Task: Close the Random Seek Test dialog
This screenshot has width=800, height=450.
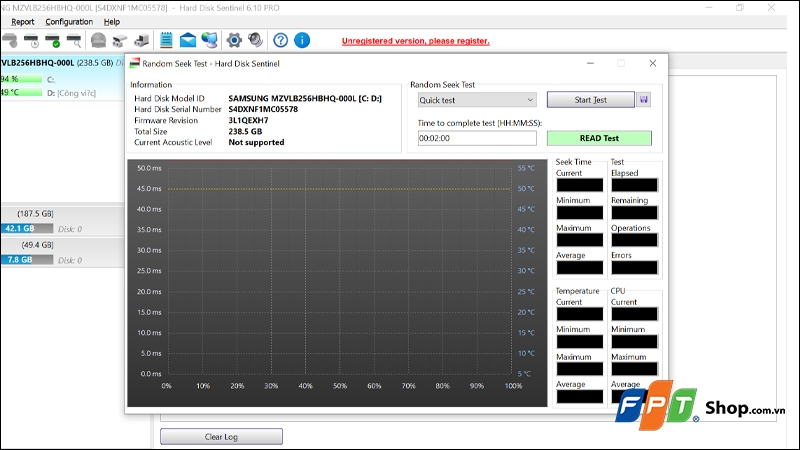Action: coord(653,63)
